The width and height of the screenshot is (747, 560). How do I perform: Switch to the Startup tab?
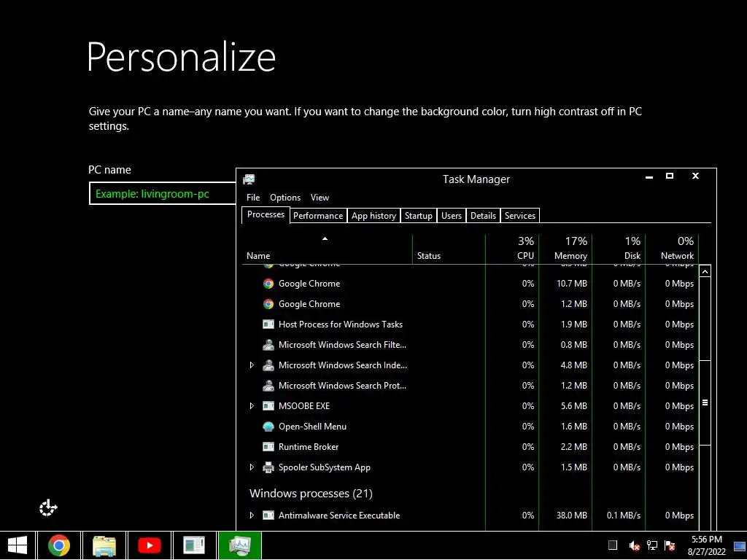[x=418, y=216]
